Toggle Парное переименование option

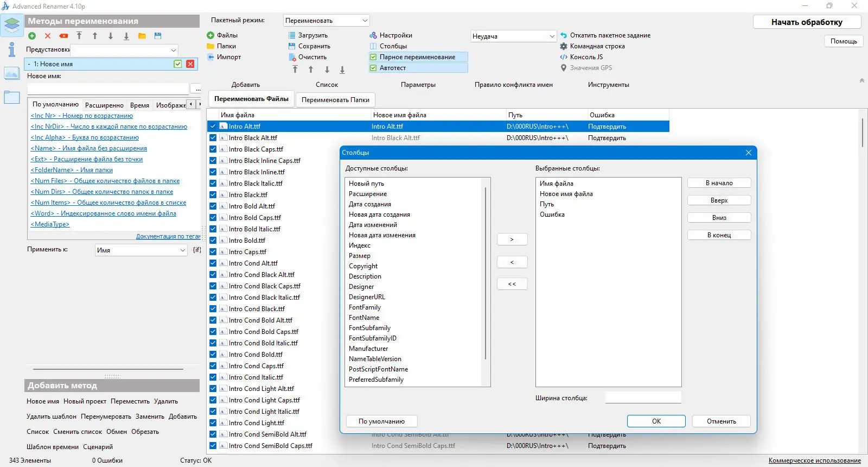coord(418,57)
